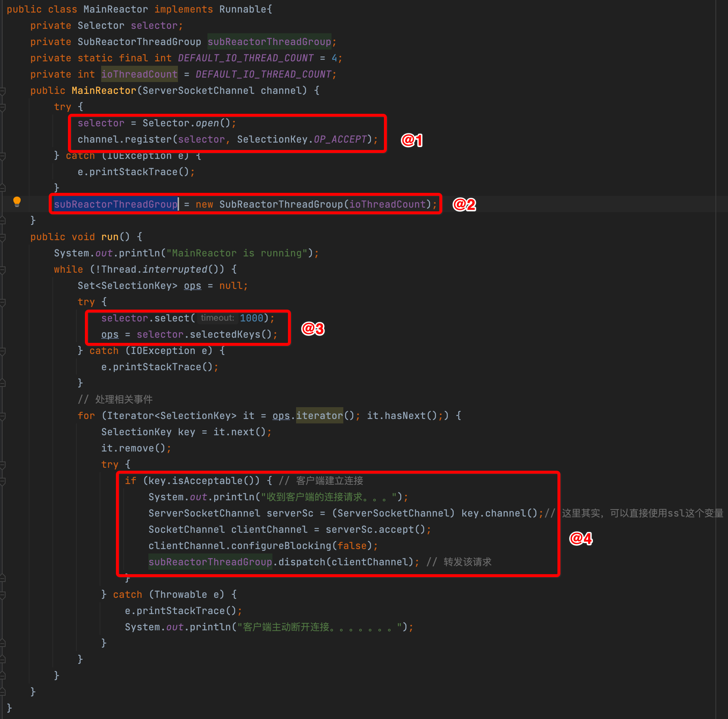Collapse the first try block in the constructor
The width and height of the screenshot is (728, 719).
click(3, 107)
